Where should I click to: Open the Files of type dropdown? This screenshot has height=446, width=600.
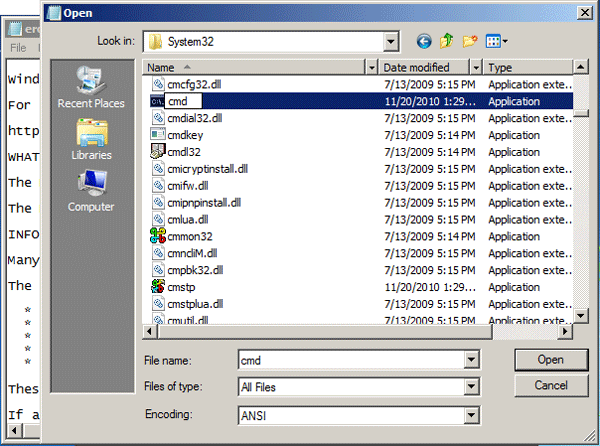tap(471, 387)
